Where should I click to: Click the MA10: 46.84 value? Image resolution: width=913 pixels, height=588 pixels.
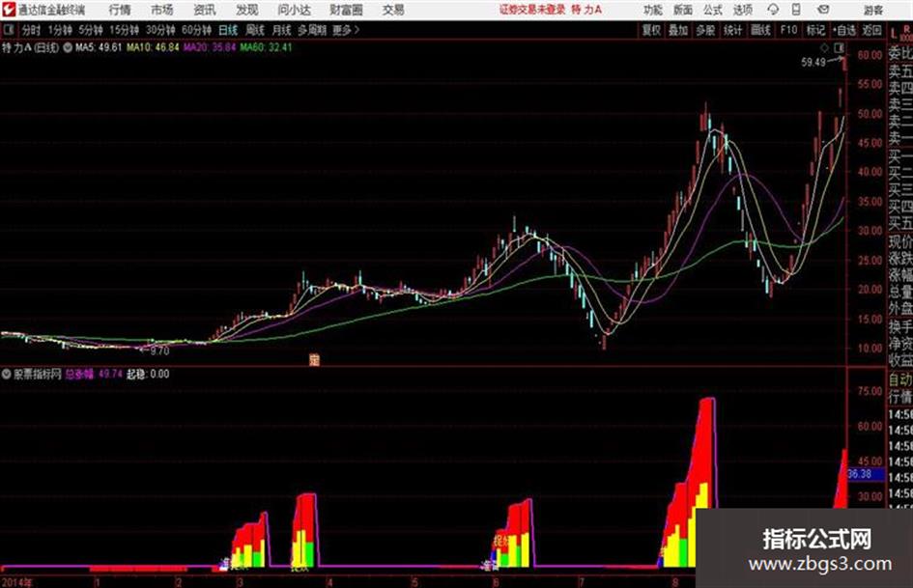click(x=154, y=47)
